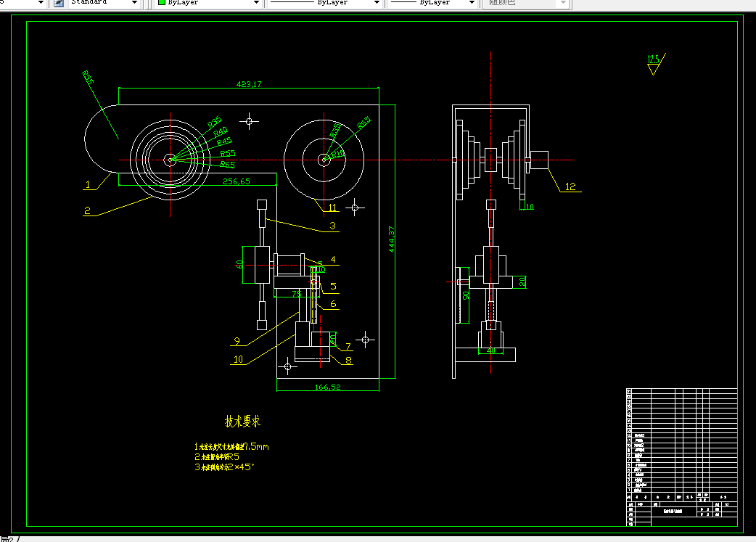Select the 75 dimension text
The width and height of the screenshot is (756, 542).
coord(297,294)
